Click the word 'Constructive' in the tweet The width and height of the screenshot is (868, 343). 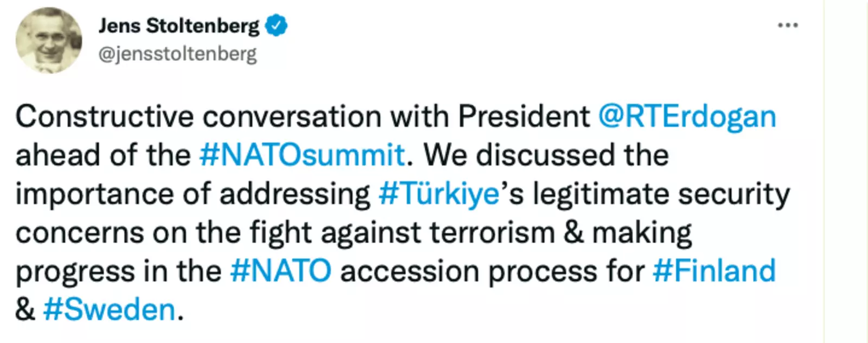[104, 116]
